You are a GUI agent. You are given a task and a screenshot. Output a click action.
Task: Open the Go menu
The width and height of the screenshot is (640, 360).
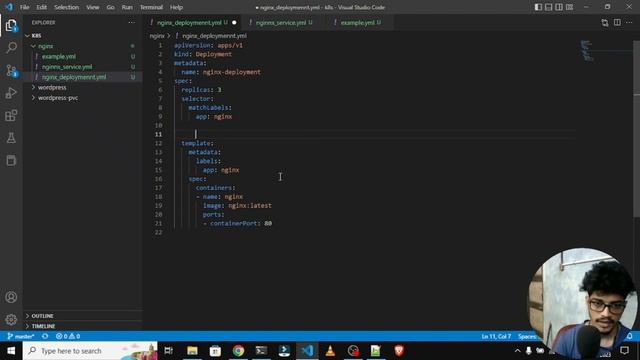click(110, 7)
